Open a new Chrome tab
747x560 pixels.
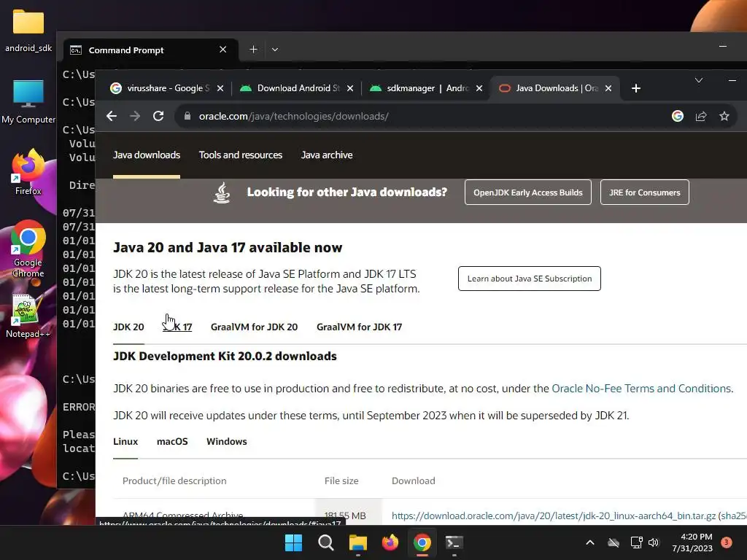(x=636, y=88)
